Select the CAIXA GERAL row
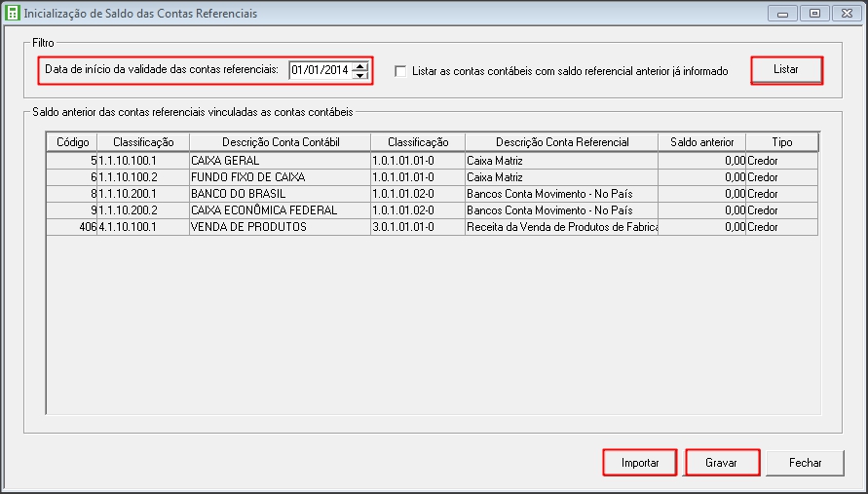Viewport: 868px width, 494px height. tap(432, 161)
